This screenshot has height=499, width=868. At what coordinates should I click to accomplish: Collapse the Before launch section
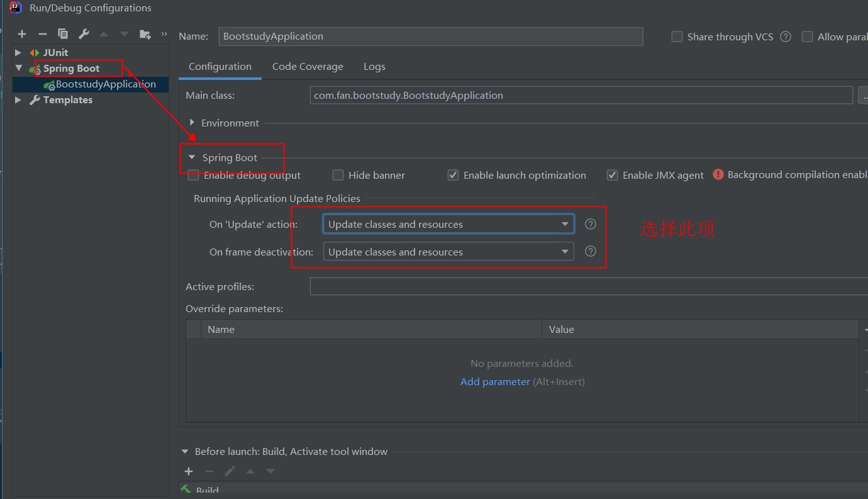(x=185, y=451)
